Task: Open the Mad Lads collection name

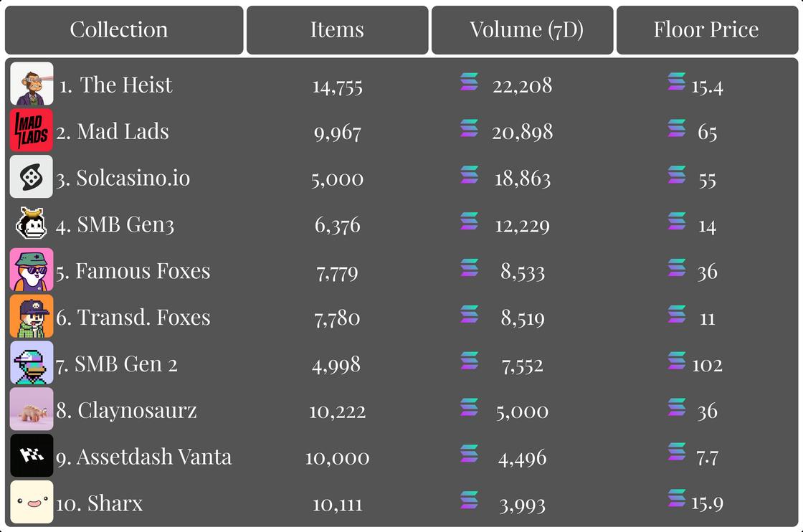Action: coord(123,132)
